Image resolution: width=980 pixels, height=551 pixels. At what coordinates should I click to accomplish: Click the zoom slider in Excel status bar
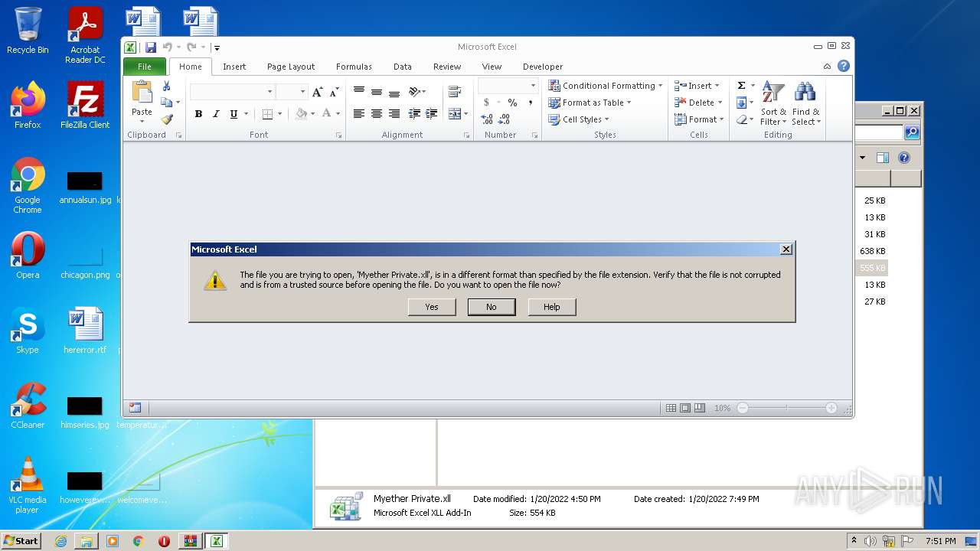786,409
